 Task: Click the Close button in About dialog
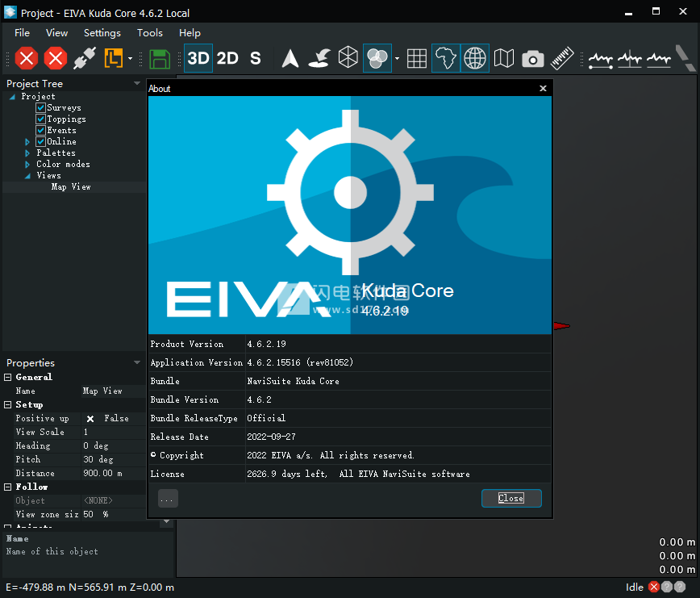[x=511, y=499]
